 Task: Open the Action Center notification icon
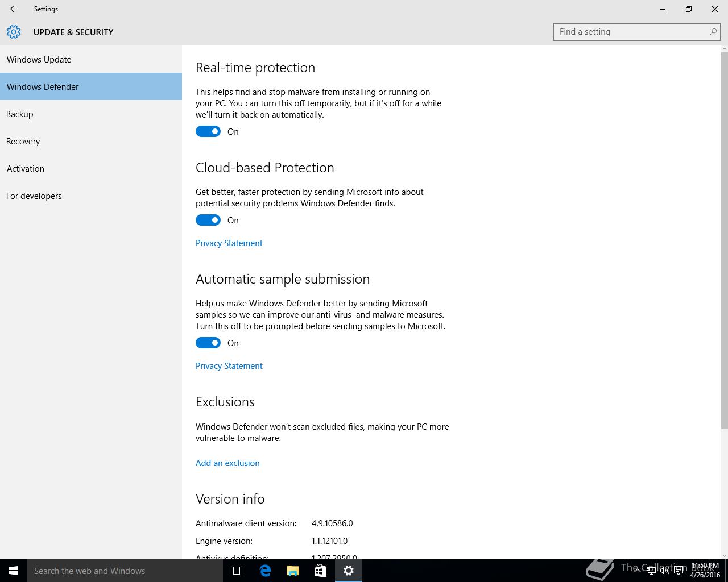coord(679,571)
